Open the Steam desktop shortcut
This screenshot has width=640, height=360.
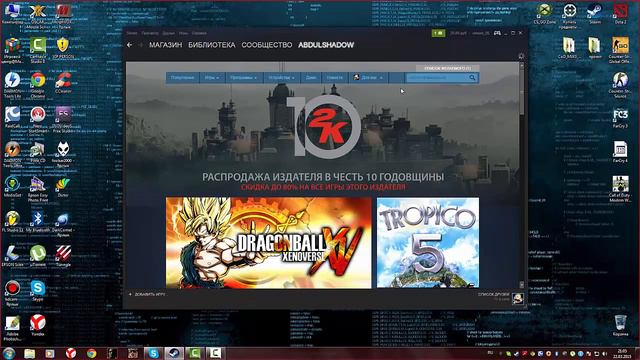(595, 13)
